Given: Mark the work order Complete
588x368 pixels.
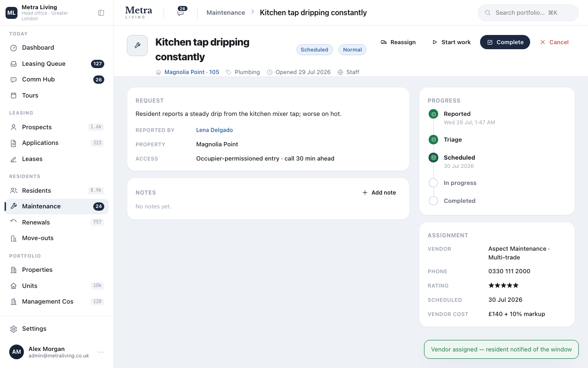Looking at the screenshot, I should click(x=505, y=42).
